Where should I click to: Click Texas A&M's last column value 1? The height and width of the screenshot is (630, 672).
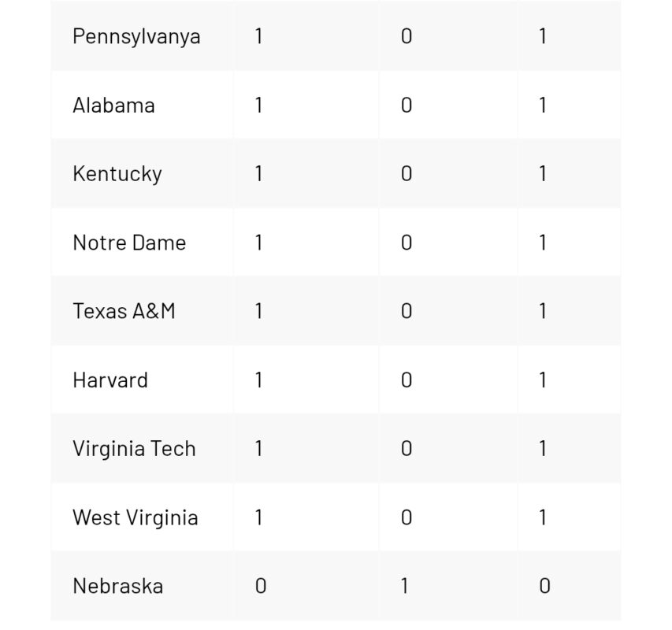point(543,311)
